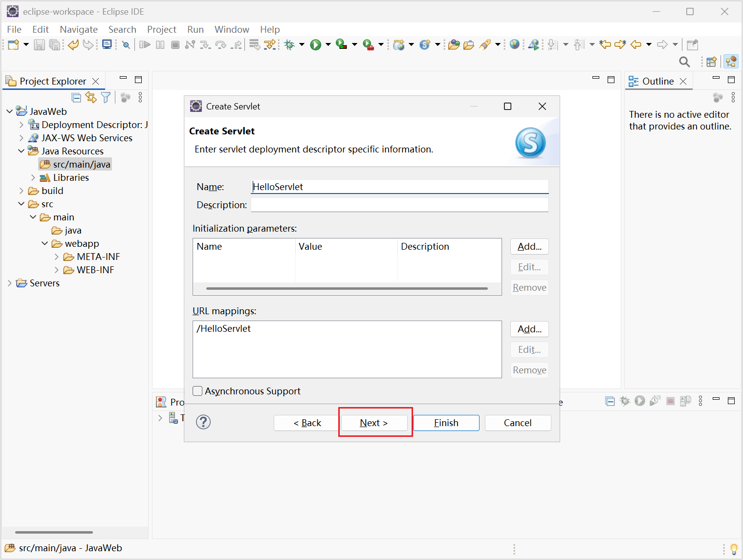The width and height of the screenshot is (743, 560).
Task: Open the Help menu
Action: tap(270, 29)
